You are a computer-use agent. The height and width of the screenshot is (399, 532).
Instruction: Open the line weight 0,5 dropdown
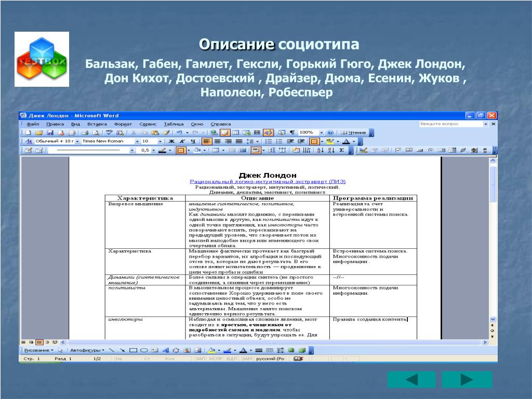click(x=154, y=150)
